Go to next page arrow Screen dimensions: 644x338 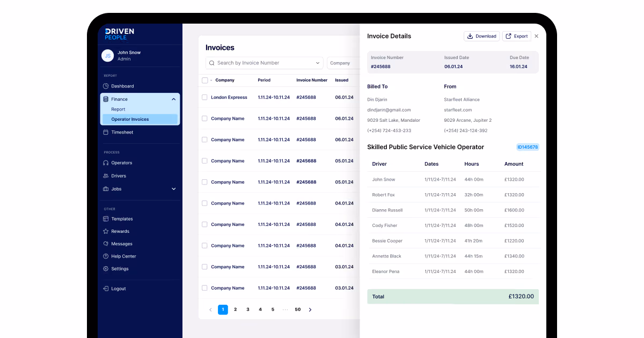tap(310, 310)
